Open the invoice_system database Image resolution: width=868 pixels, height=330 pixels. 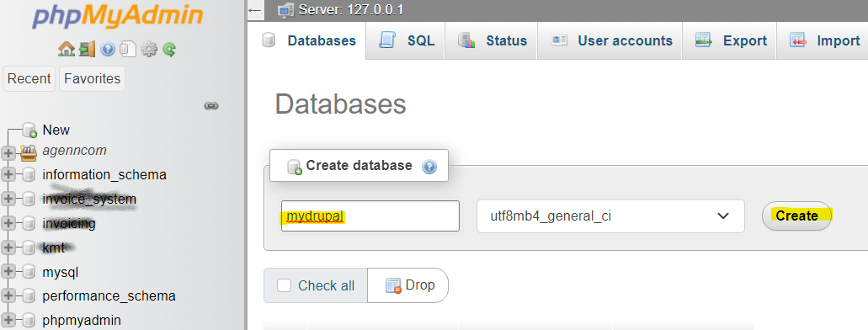pyautogui.click(x=89, y=199)
